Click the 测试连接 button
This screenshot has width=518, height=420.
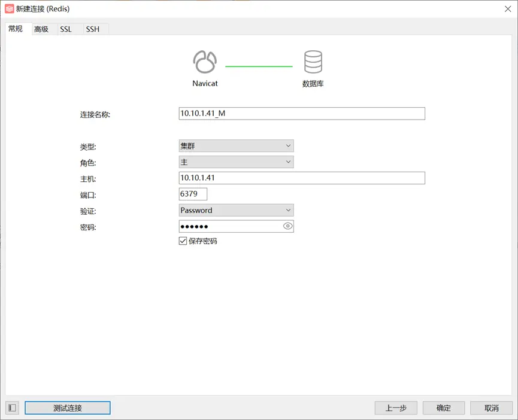click(x=68, y=408)
